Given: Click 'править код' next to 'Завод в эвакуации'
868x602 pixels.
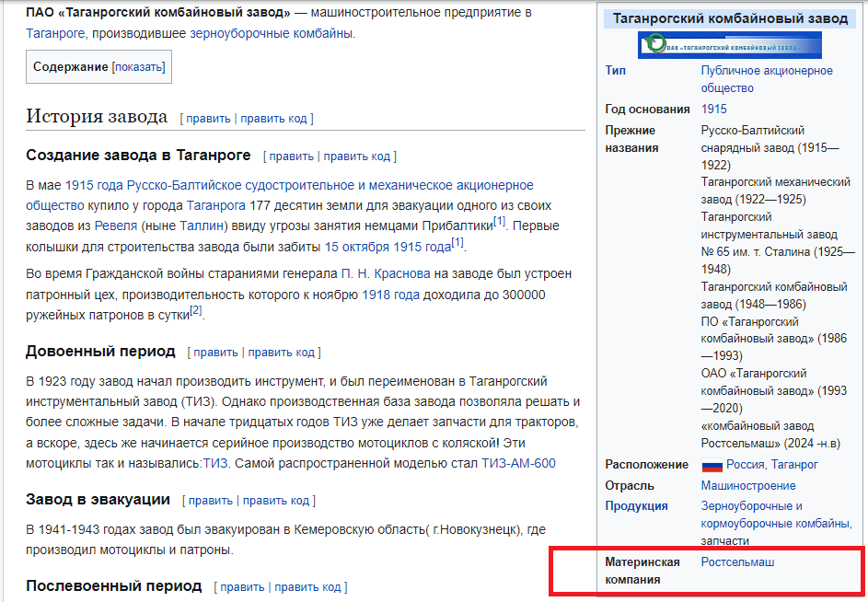Looking at the screenshot, I should coord(275,501).
